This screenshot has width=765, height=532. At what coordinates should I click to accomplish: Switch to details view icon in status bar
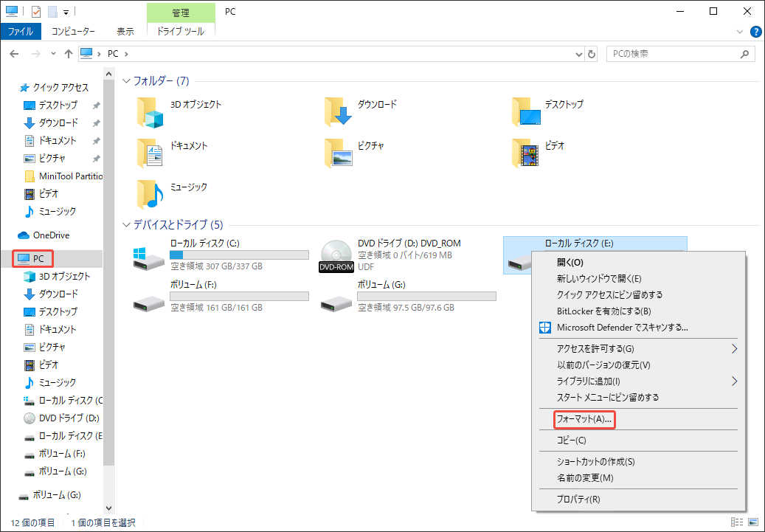coord(737,522)
